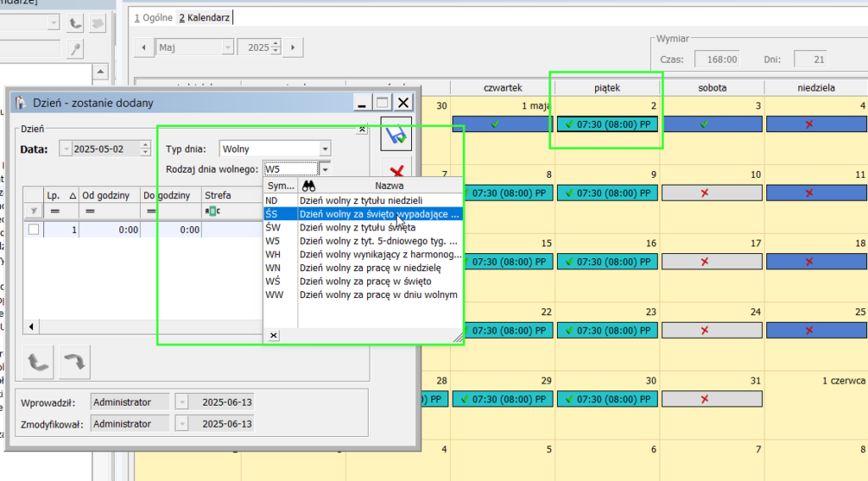The height and width of the screenshot is (481, 868).
Task: Click the grey eraser icon in left toolbar
Action: tap(97, 23)
